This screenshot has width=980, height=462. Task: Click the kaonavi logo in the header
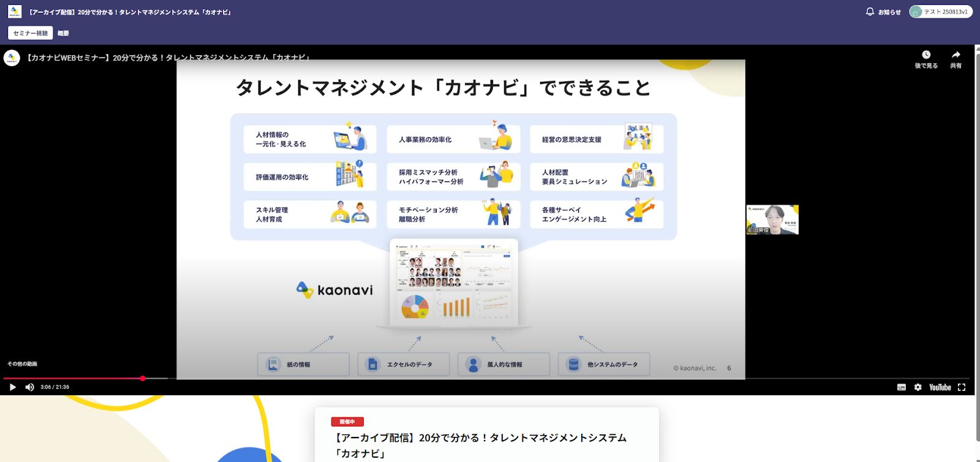click(x=15, y=12)
